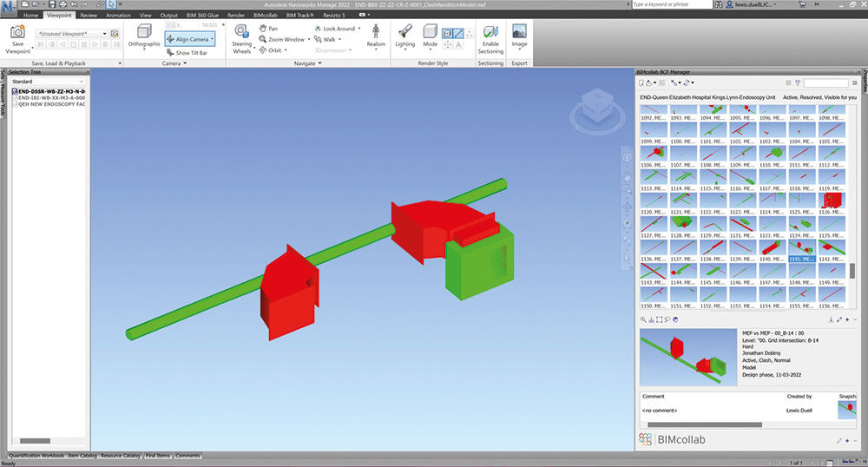Expand the Unsaved Viewpoint dropdown

tap(103, 34)
